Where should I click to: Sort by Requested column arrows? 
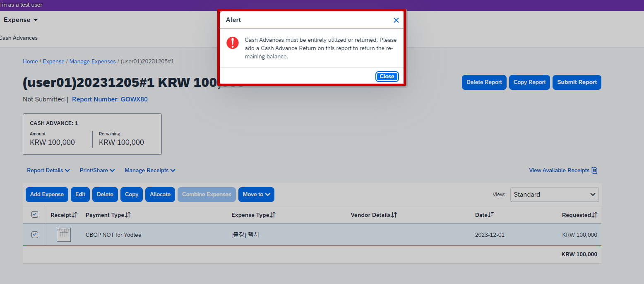(594, 215)
